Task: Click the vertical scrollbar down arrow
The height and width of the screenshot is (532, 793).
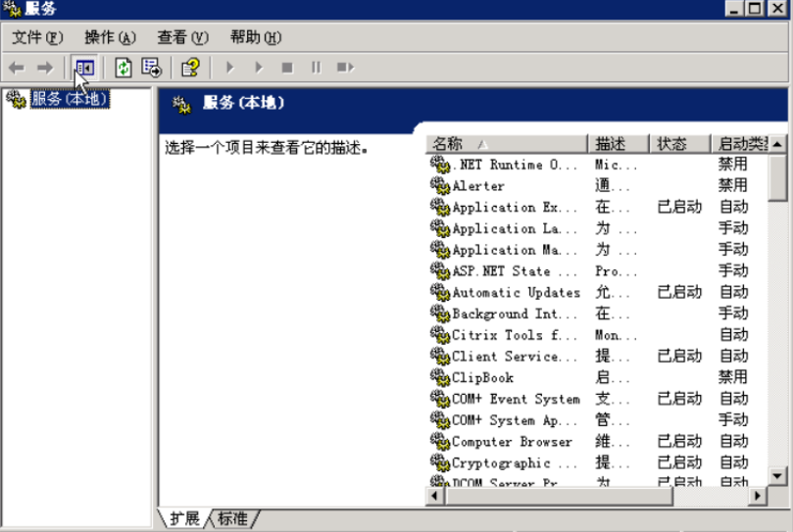Action: click(777, 476)
